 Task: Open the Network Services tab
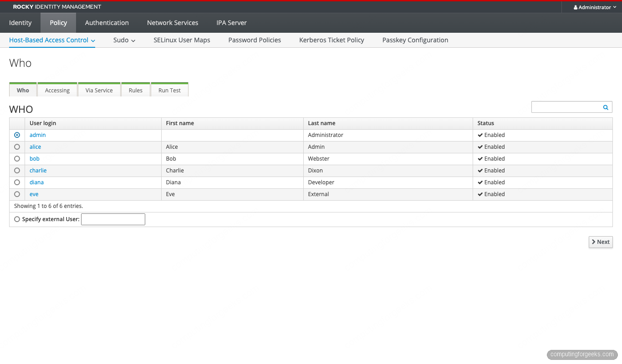click(x=173, y=23)
